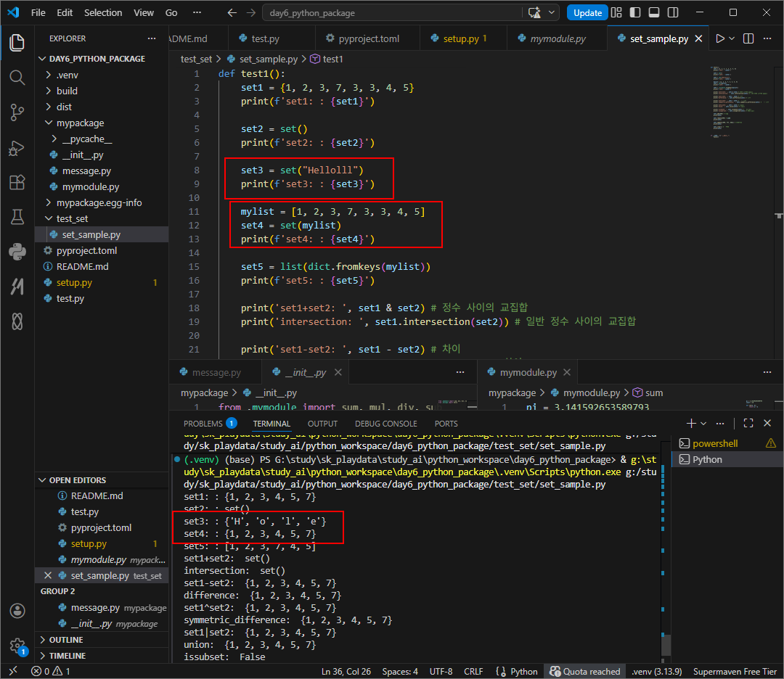Open Run and Debug view
The width and height of the screenshot is (784, 679).
17,148
